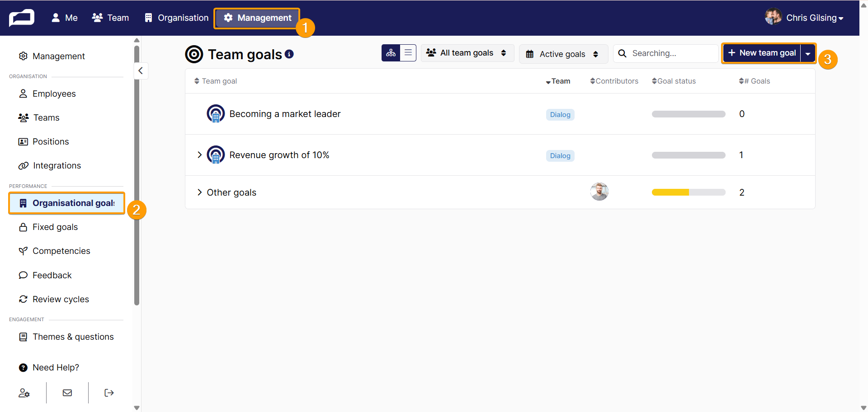Screen dimensions: 868x412
Task: Go to the Organisation menu item
Action: click(x=176, y=18)
